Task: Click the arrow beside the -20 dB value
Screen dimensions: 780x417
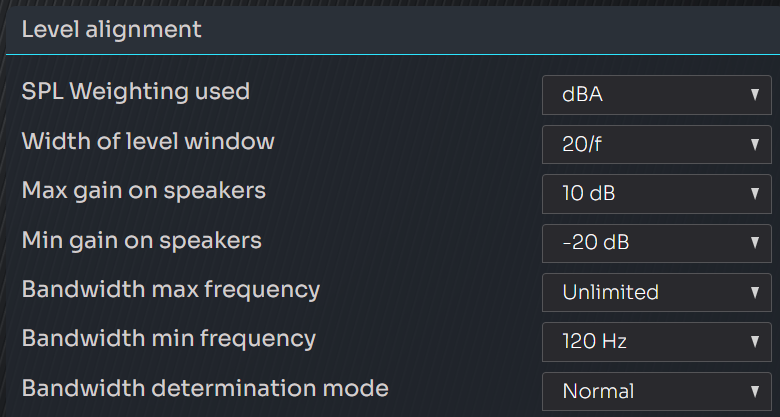Action: coord(754,242)
